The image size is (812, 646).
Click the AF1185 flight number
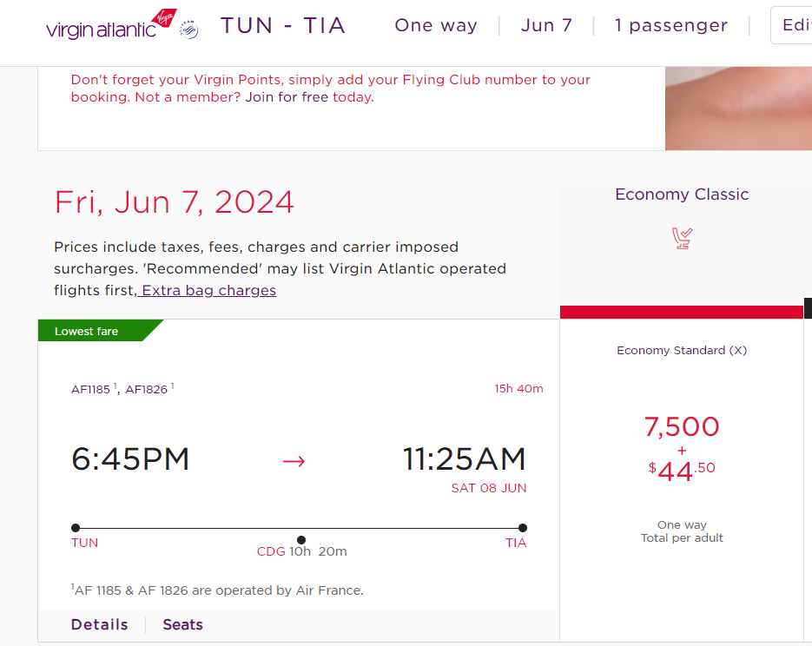[91, 389]
